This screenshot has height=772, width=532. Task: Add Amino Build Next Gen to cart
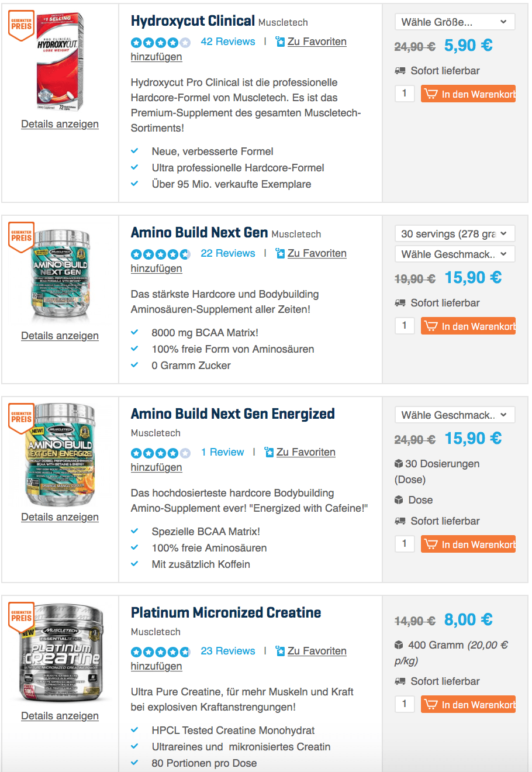[x=468, y=326]
